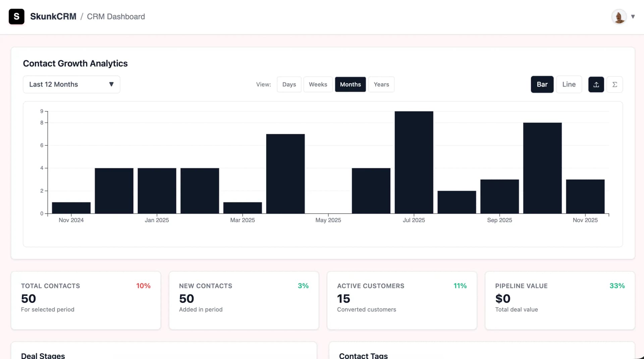
Task: Open the export chart icon
Action: [596, 84]
